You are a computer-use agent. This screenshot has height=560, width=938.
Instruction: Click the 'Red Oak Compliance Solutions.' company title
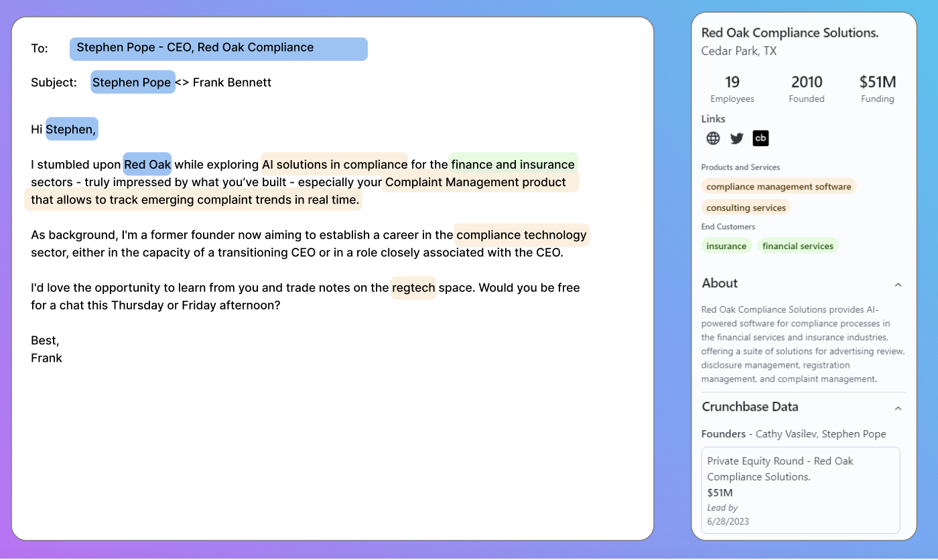[790, 32]
